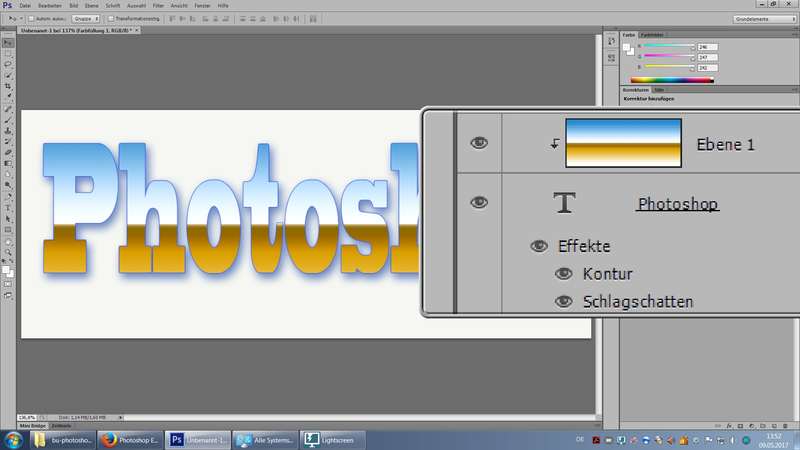Open bu-photoshop folder in taskbar

[x=63, y=440]
